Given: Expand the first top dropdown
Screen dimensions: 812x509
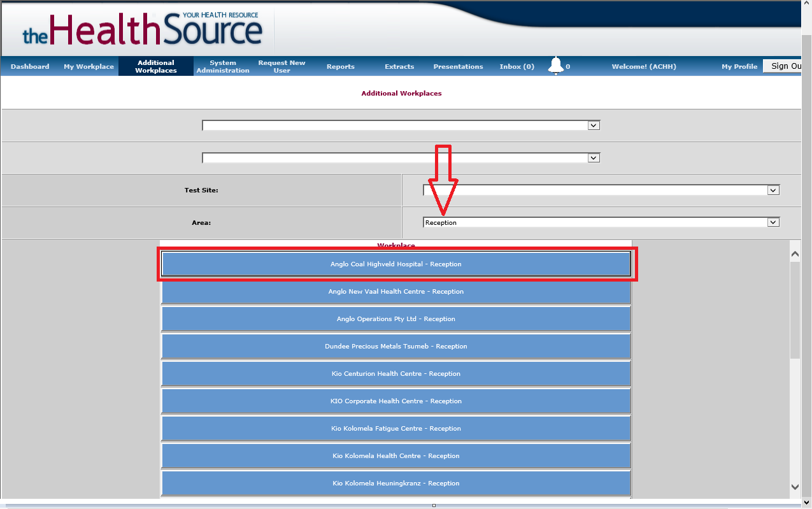Looking at the screenshot, I should click(401, 125).
